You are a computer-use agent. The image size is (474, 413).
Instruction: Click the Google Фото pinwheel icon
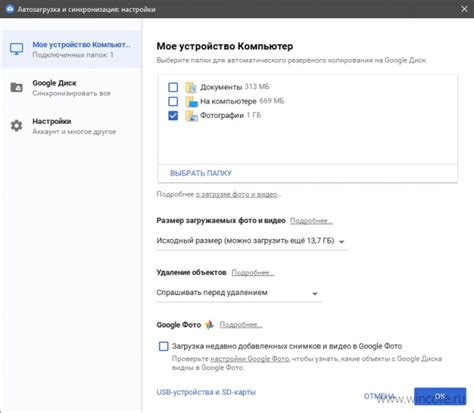(209, 324)
